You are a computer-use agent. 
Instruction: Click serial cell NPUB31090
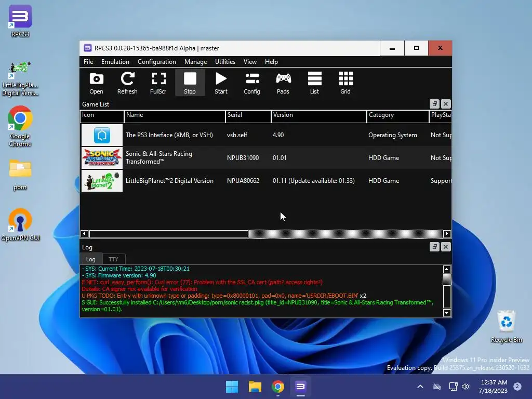click(x=243, y=158)
